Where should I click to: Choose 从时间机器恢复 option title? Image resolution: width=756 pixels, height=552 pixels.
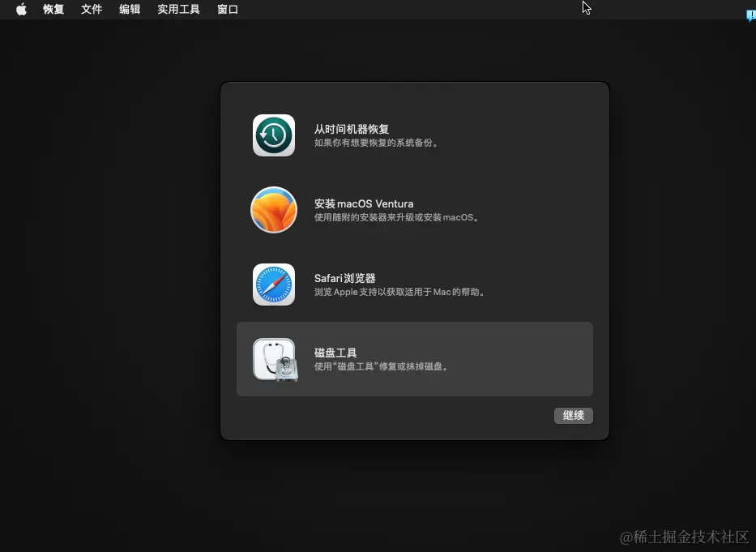click(352, 130)
